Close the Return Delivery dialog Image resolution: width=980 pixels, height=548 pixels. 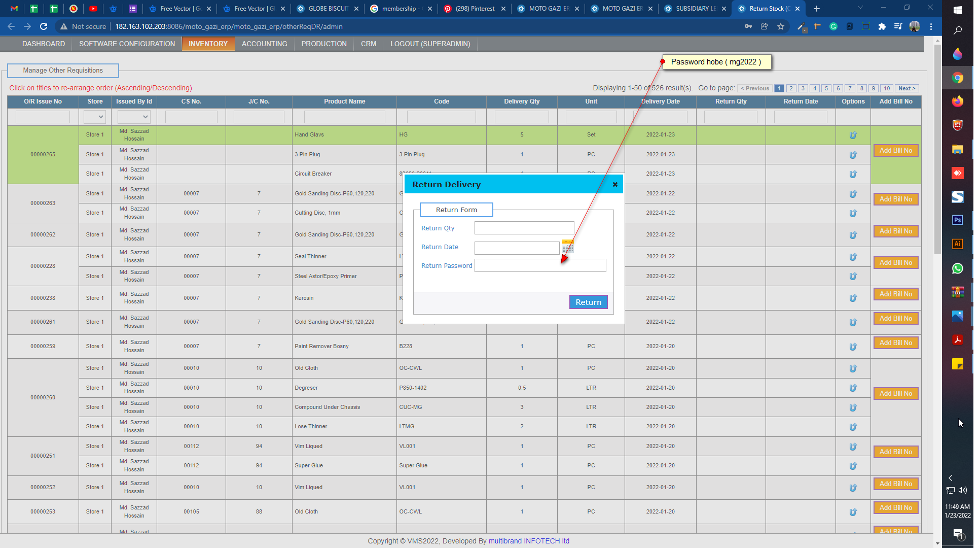[615, 184]
